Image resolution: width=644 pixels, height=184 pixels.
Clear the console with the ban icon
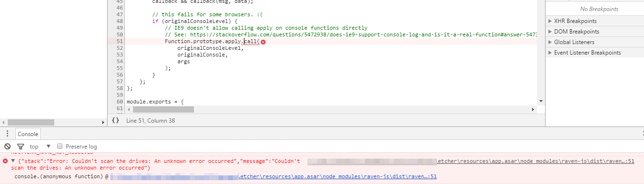tap(7, 146)
